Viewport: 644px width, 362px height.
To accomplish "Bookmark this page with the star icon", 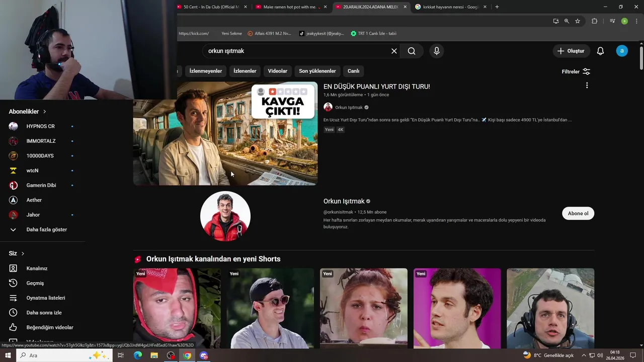I will click(578, 21).
